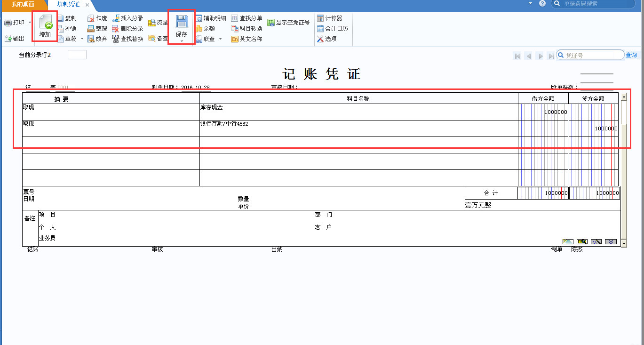
Task: Click the 备查 (Reference) icon
Action: click(x=152, y=39)
